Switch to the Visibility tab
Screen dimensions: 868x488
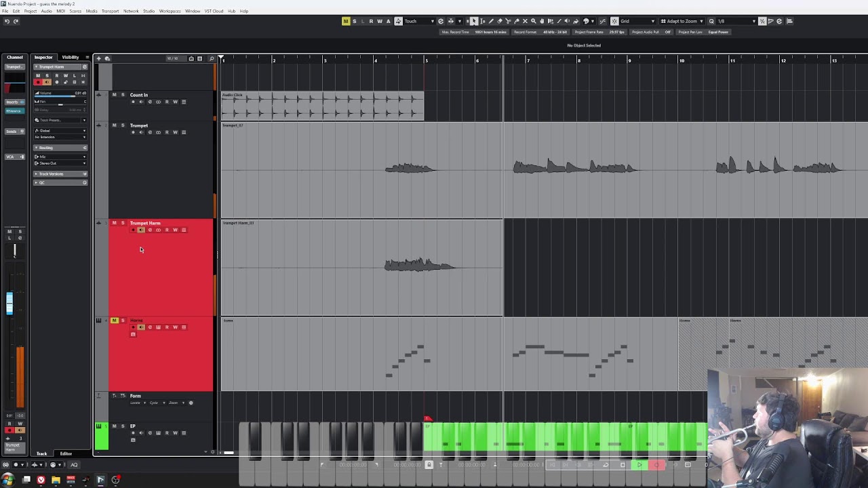[70, 57]
